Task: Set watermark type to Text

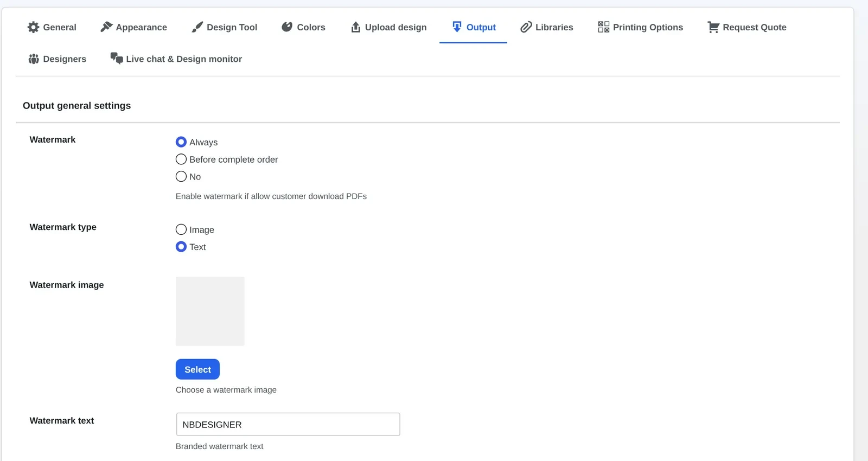Action: (181, 247)
